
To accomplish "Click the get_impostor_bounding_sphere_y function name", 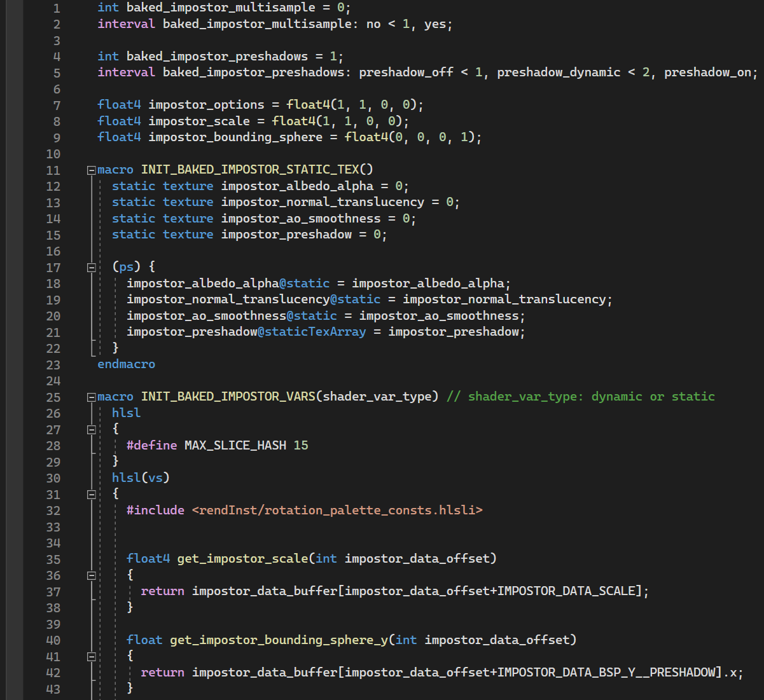I will (279, 640).
